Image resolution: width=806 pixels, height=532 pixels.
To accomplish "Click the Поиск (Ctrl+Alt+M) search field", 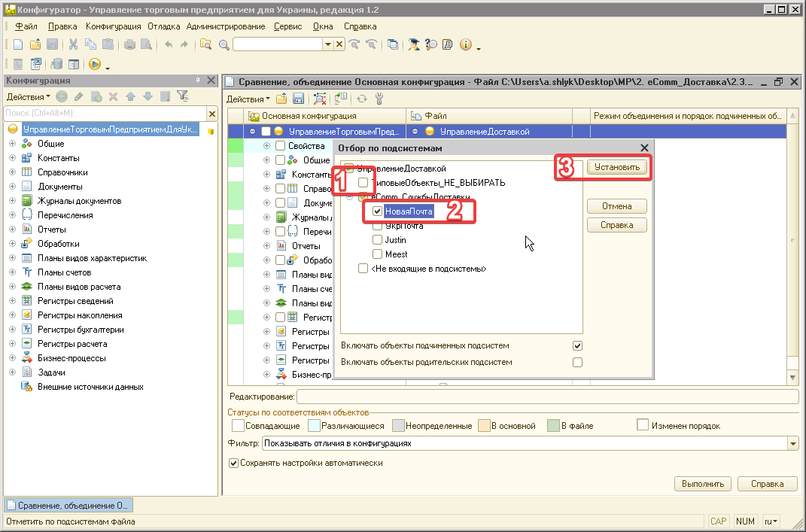I will coord(104,114).
